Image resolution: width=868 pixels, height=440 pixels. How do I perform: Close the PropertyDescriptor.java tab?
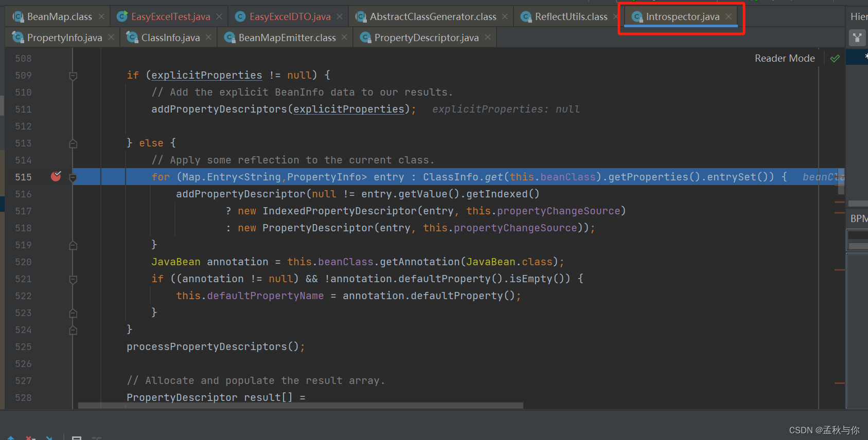pos(488,38)
